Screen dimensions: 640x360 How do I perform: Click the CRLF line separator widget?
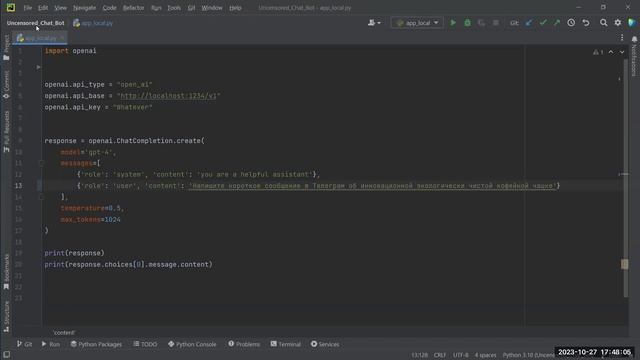(x=440, y=355)
